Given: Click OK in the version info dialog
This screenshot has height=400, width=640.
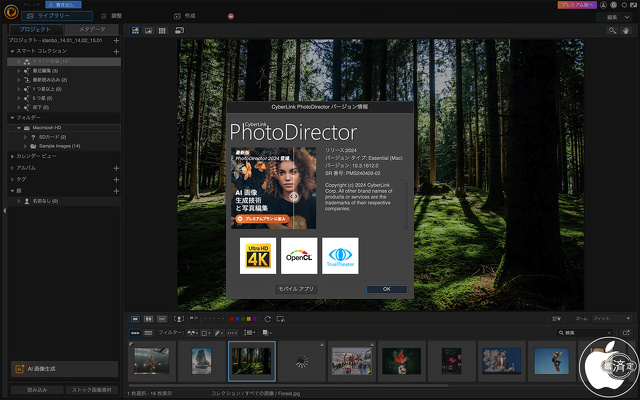Looking at the screenshot, I should pyautogui.click(x=387, y=289).
